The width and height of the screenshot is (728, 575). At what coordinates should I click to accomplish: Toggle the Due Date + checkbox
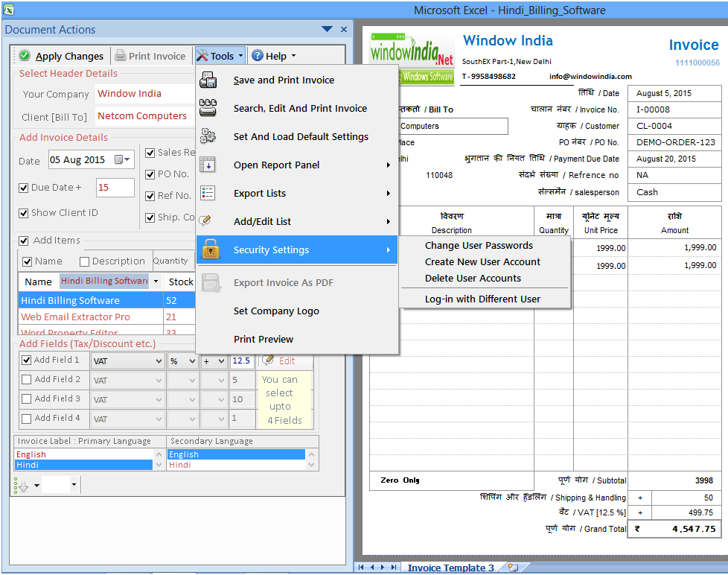[x=23, y=188]
